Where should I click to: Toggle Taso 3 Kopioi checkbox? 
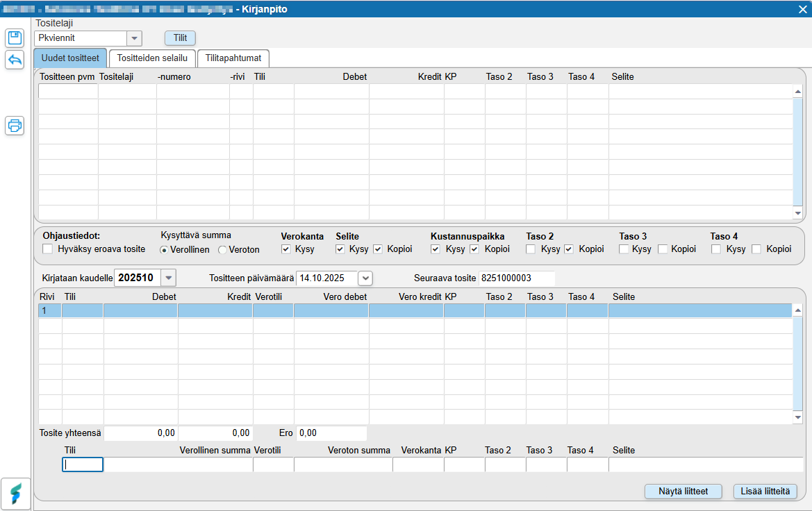[663, 249]
